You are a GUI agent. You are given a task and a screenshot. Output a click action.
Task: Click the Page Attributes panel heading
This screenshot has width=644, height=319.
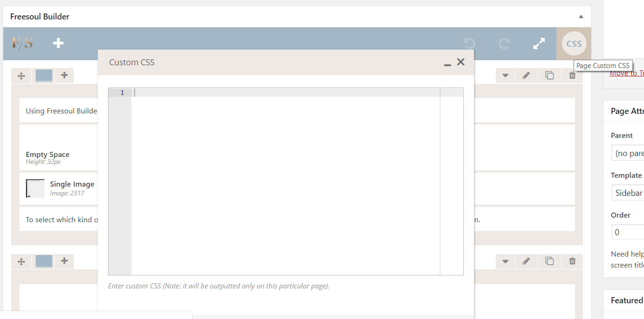(627, 111)
